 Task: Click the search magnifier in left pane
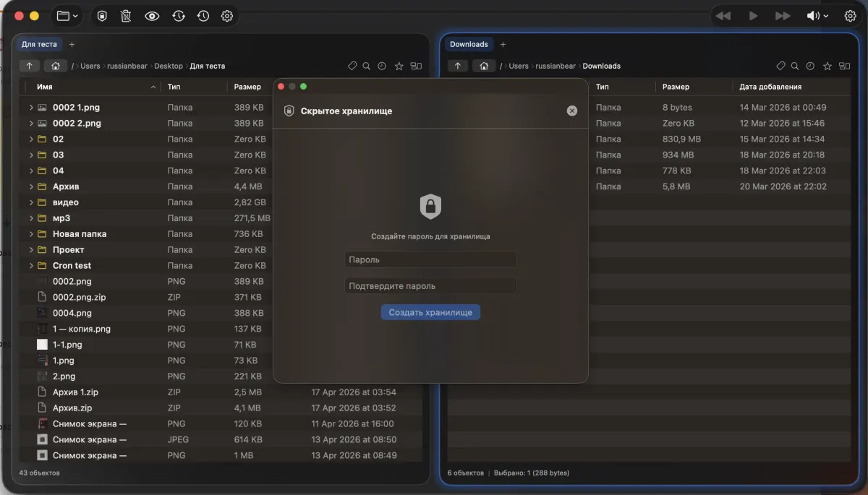(367, 66)
